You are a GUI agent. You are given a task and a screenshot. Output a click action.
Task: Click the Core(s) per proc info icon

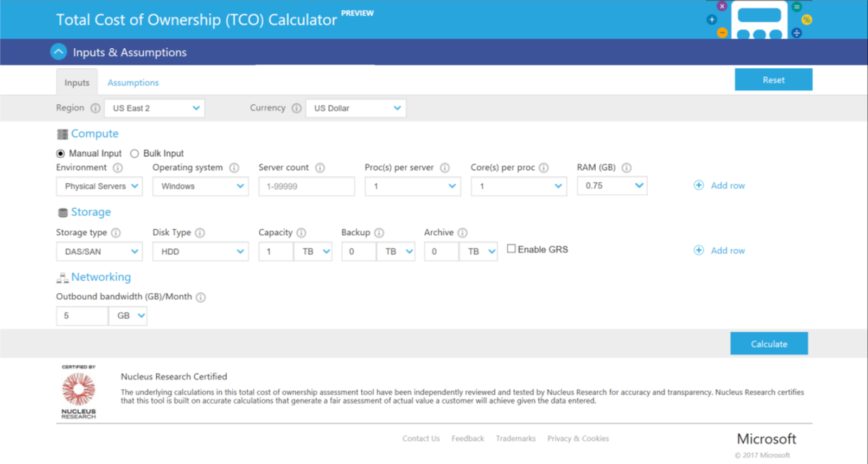point(544,167)
